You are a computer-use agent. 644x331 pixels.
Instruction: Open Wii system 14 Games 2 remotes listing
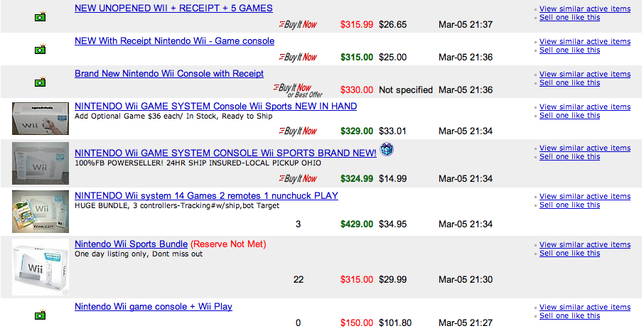point(207,196)
